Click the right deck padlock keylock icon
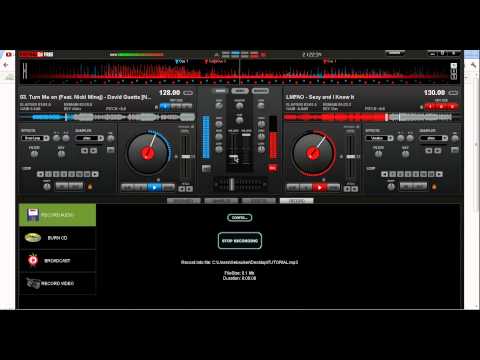Screen dimensions: 480x360 [x=434, y=187]
